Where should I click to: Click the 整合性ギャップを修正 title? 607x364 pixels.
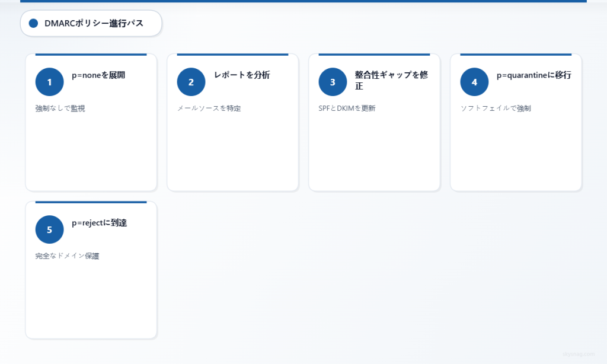(391, 81)
